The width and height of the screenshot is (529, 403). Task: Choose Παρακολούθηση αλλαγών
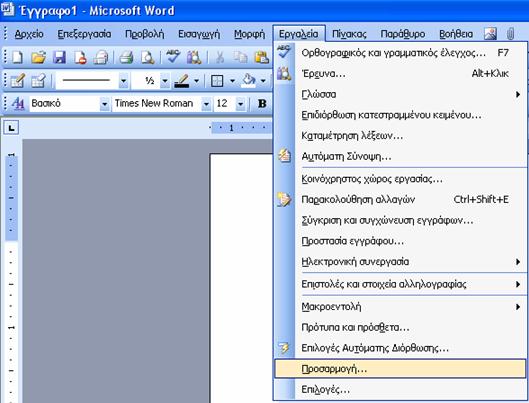[x=400, y=200]
